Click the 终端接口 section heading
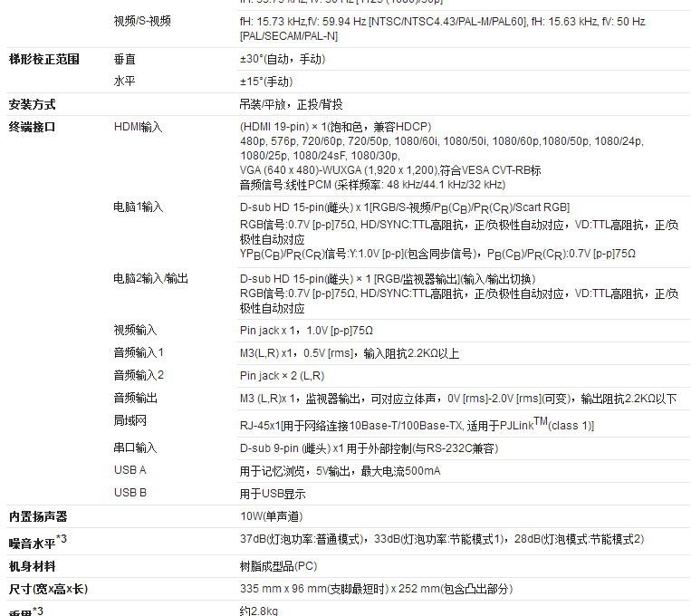 point(33,127)
